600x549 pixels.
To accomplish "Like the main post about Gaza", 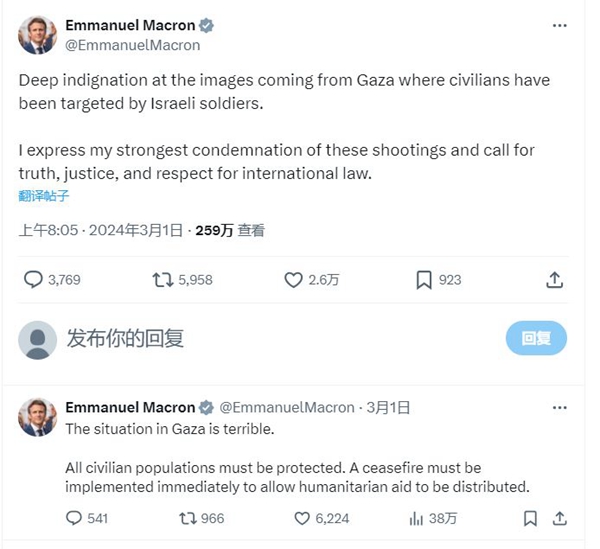I will pos(294,280).
